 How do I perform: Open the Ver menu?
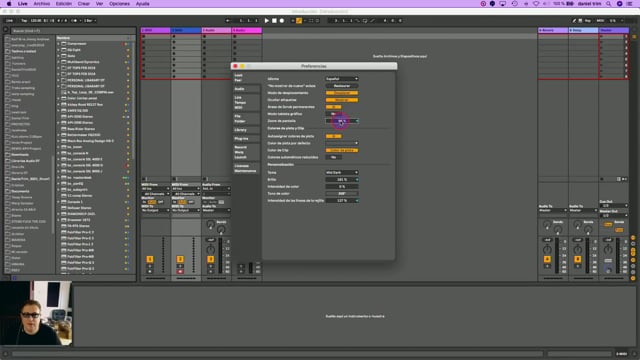99,4
